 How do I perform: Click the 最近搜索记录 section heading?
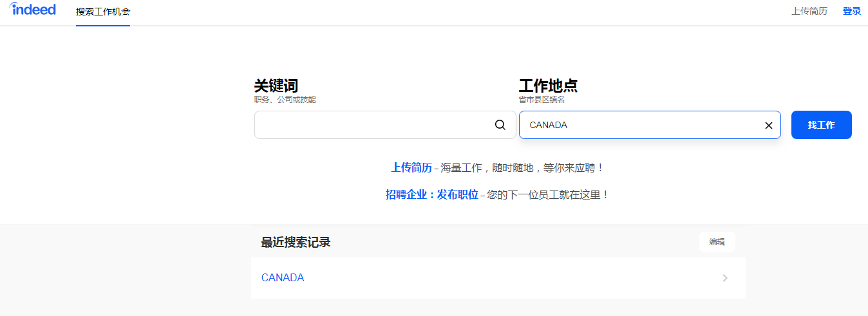(296, 243)
